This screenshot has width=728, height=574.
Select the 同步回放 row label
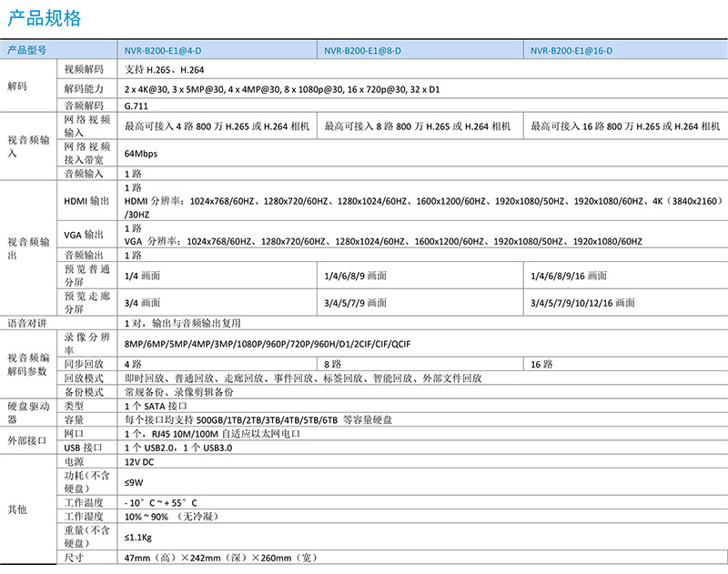[x=84, y=364]
